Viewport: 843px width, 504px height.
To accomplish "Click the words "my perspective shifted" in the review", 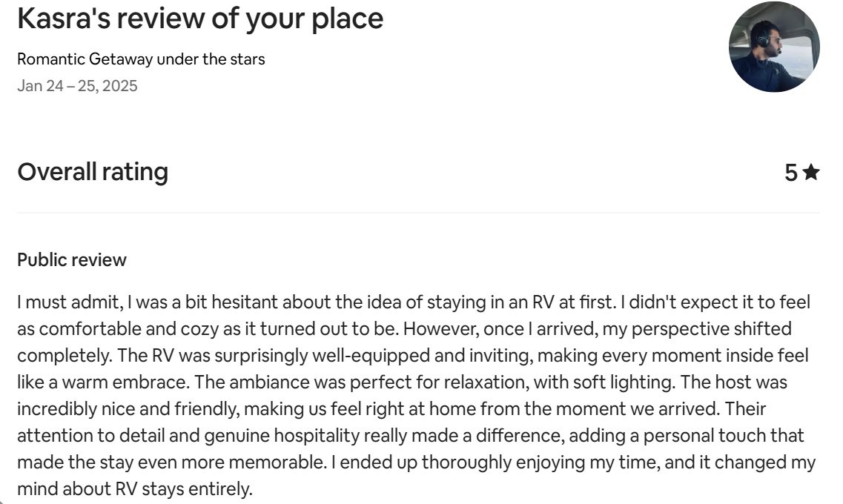I will (x=697, y=329).
